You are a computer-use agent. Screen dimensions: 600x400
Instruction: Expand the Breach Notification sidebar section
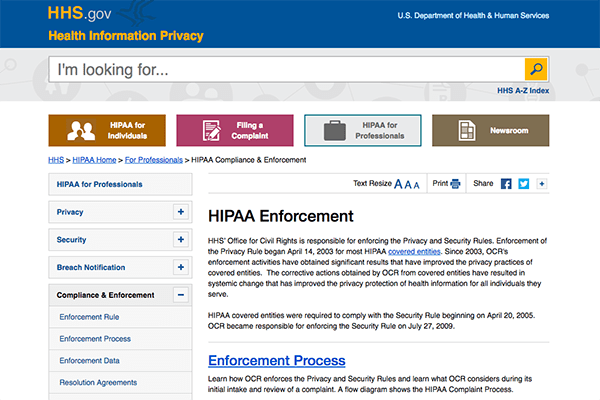[181, 267]
